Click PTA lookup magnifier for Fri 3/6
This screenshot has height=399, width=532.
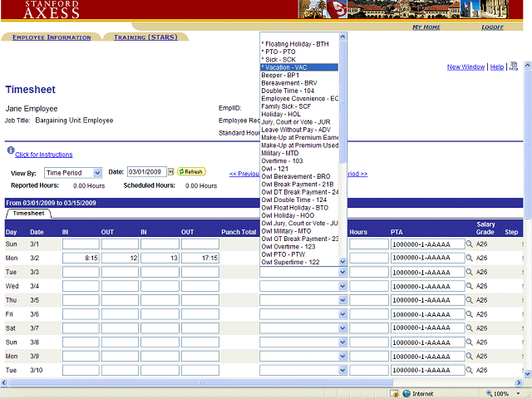(469, 314)
